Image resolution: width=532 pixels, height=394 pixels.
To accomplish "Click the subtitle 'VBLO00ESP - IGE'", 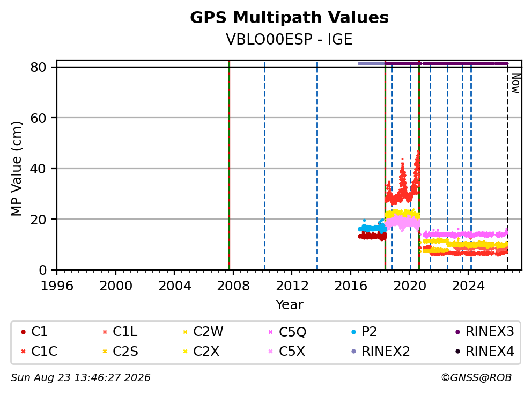I will pyautogui.click(x=289, y=39).
